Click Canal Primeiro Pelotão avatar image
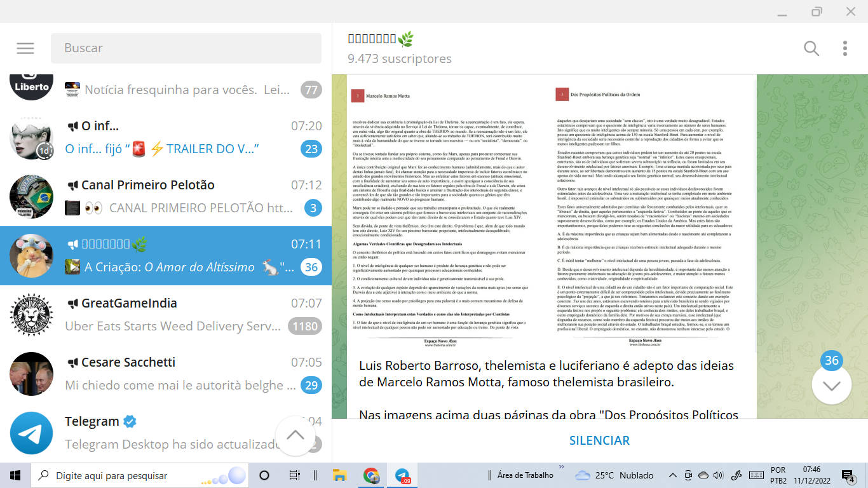The width and height of the screenshot is (868, 488). tap(31, 196)
